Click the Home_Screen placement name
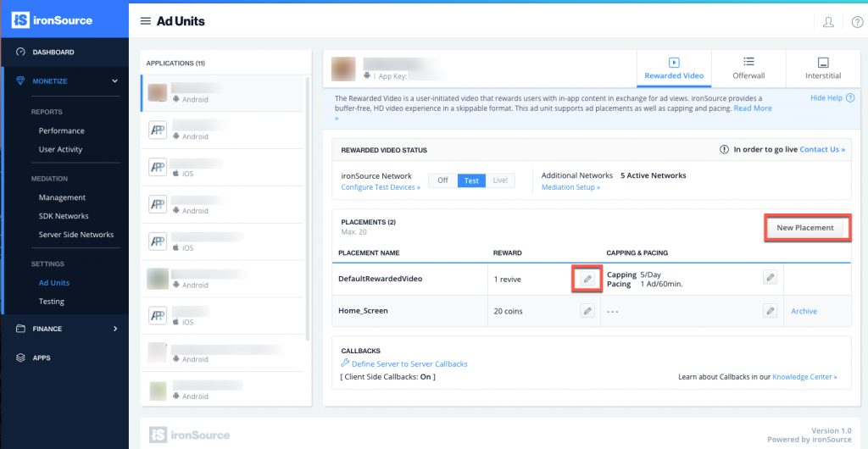868x449 pixels. click(x=363, y=311)
